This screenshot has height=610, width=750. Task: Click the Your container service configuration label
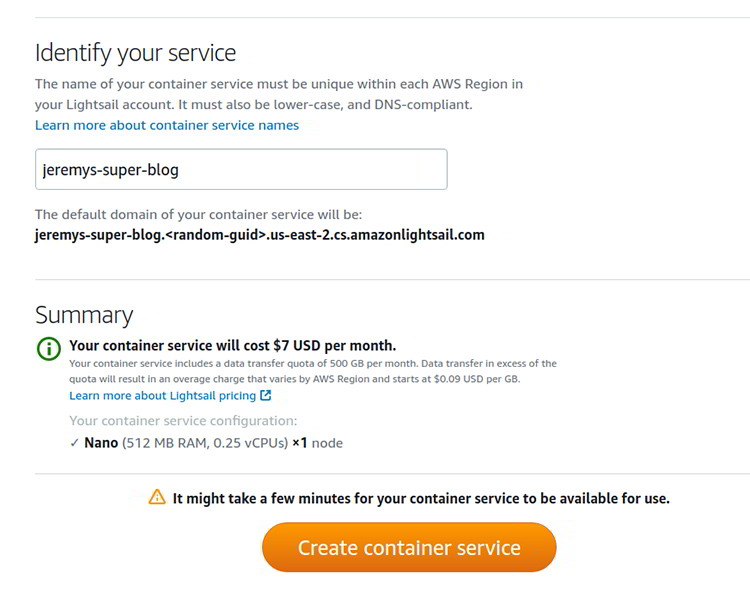click(183, 421)
